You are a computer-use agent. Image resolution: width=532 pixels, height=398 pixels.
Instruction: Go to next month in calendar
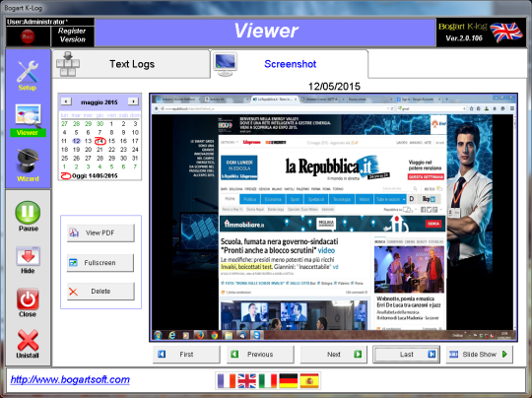click(x=133, y=101)
